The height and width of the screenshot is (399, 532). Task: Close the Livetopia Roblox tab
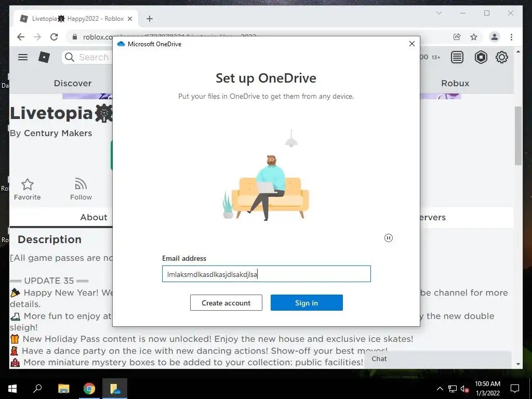tap(129, 19)
